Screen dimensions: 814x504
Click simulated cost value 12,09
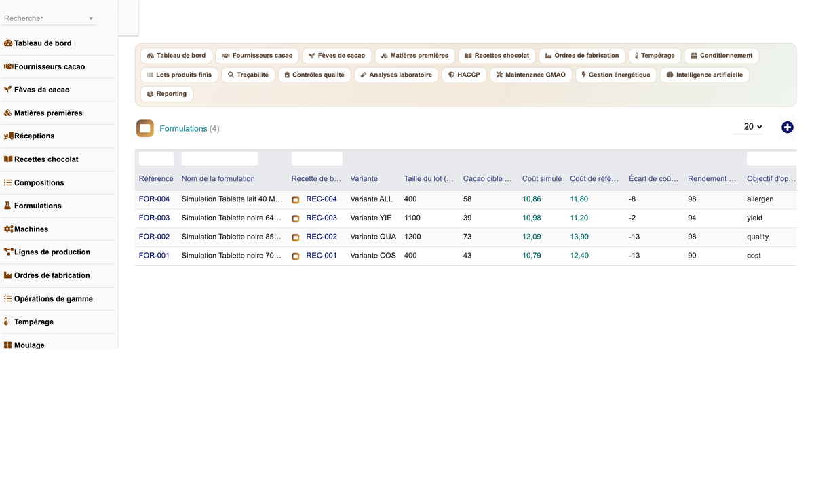pos(532,237)
